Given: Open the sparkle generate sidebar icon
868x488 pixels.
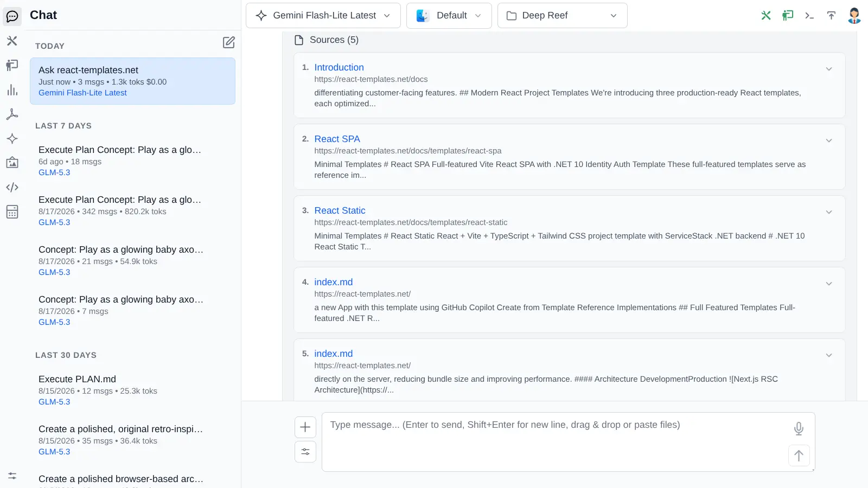Looking at the screenshot, I should pos(12,138).
